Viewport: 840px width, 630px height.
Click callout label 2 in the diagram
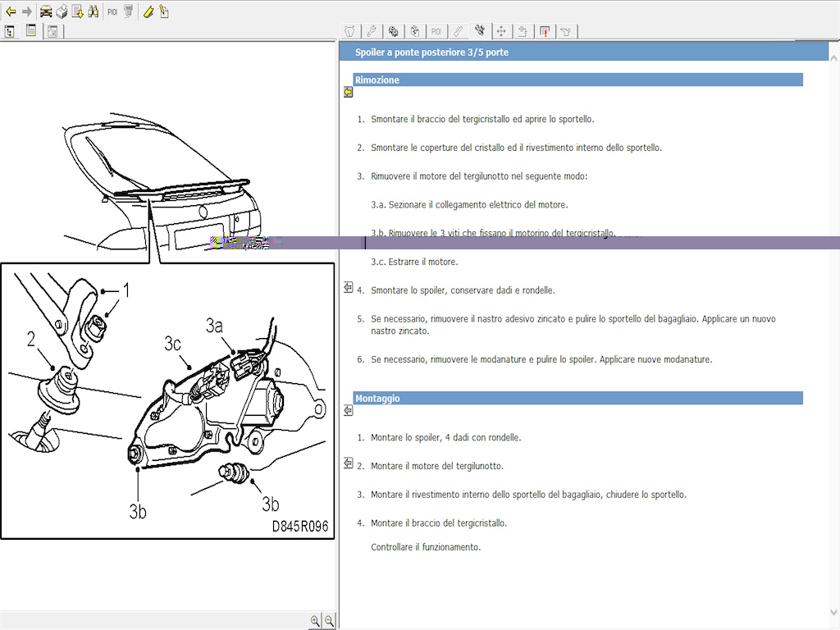tap(31, 339)
